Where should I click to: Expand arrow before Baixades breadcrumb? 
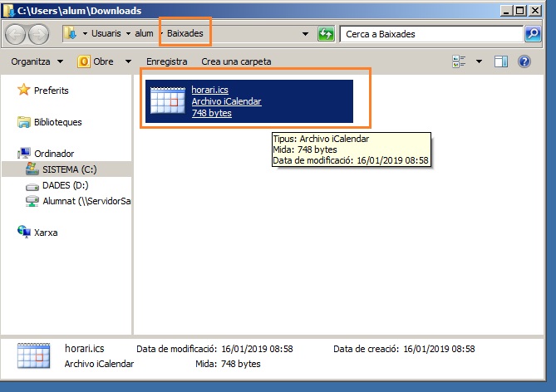pyautogui.click(x=162, y=34)
